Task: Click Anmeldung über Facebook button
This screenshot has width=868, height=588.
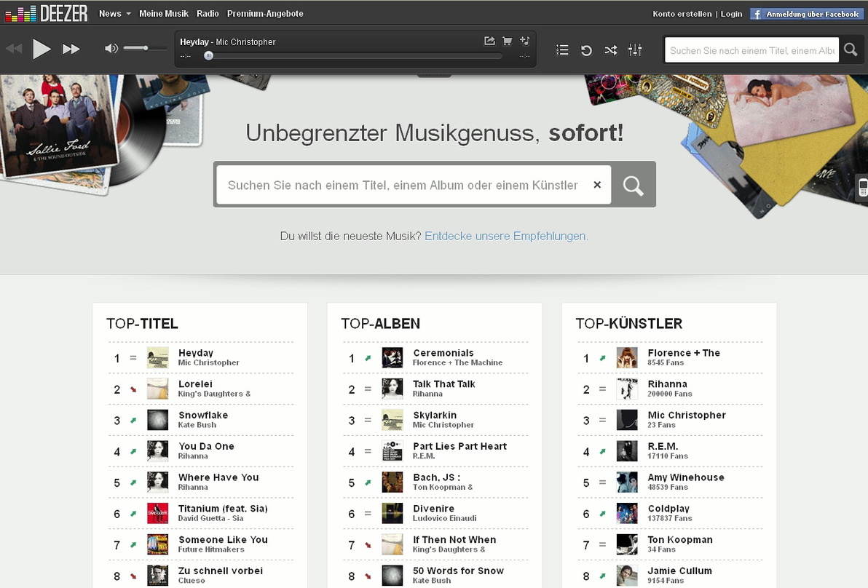Action: (x=805, y=14)
